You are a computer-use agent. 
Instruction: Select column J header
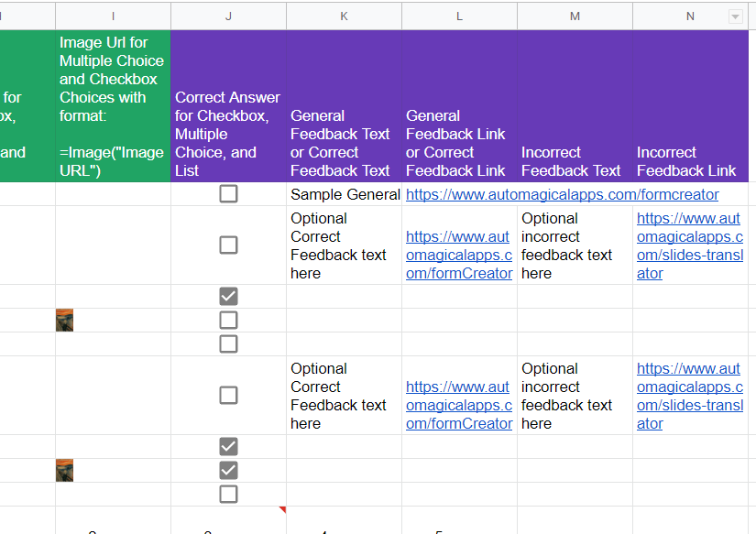228,16
